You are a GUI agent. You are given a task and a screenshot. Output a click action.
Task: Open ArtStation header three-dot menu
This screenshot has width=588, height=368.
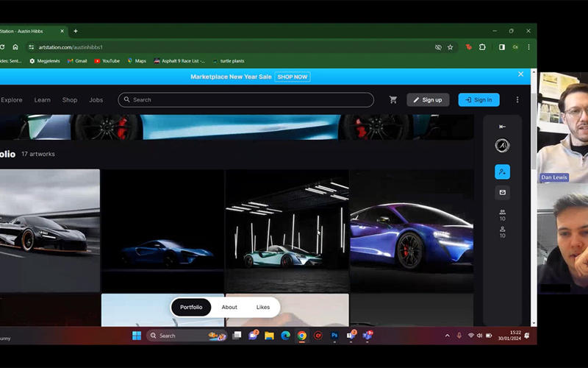(517, 100)
